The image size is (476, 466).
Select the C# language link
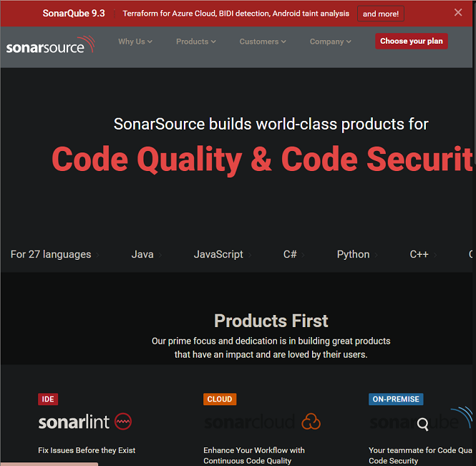pyautogui.click(x=293, y=254)
